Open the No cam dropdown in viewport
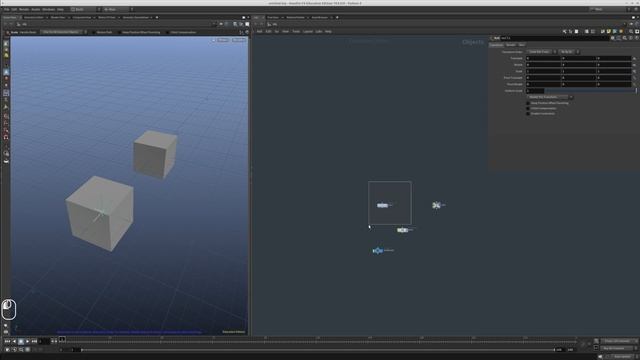 tap(239, 40)
